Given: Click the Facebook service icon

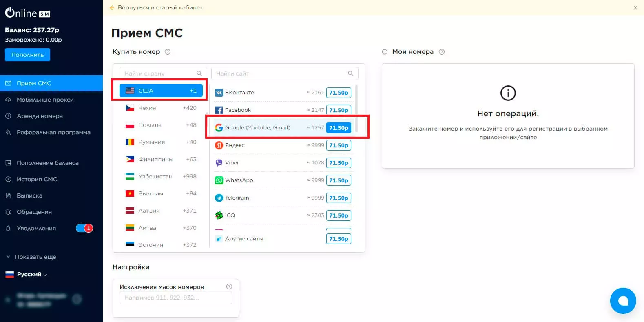Looking at the screenshot, I should coord(219,110).
